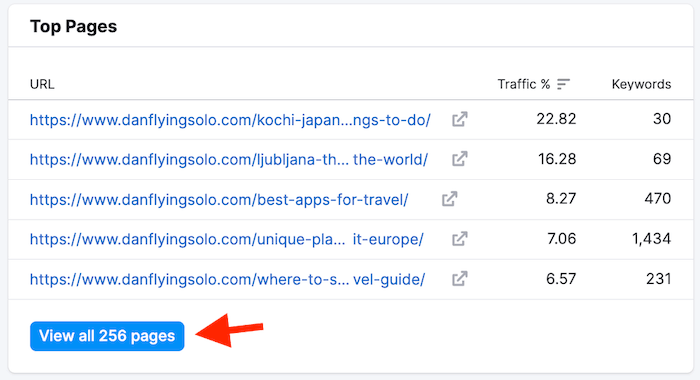
Task: Open external link icon for best-apps-for-travel page
Action: [450, 199]
